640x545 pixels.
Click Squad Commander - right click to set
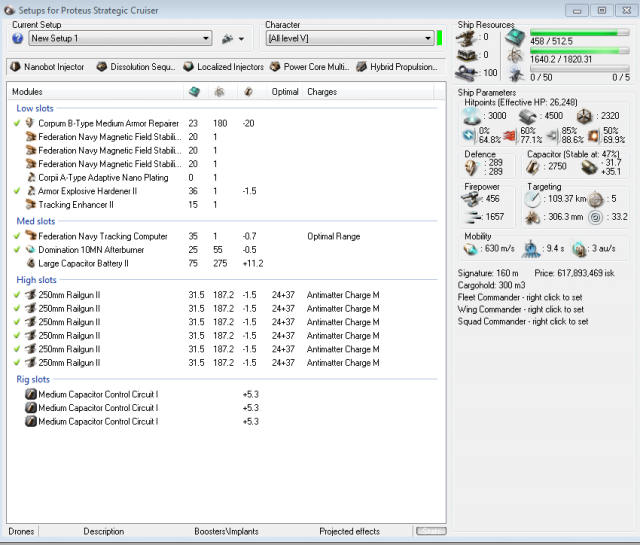click(523, 322)
